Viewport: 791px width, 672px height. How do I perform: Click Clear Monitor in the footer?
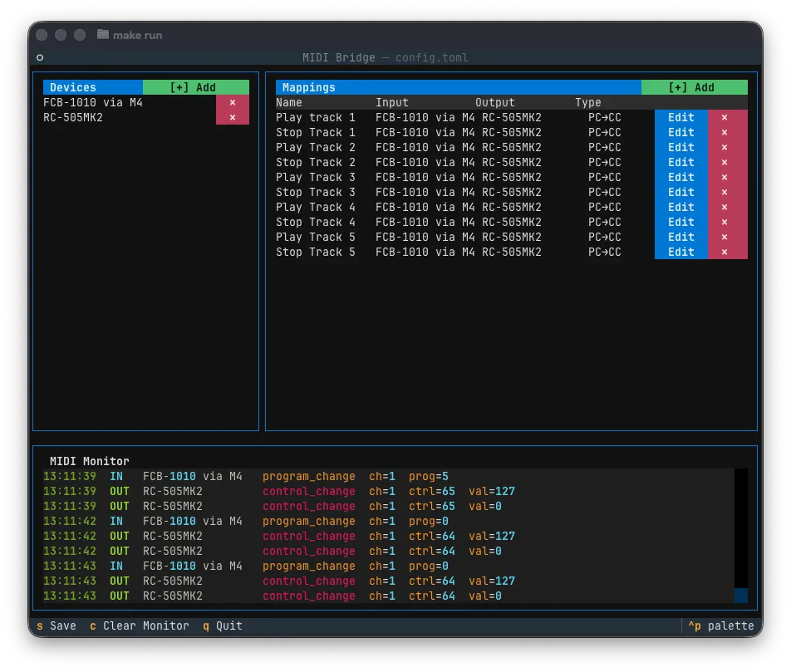[140, 626]
